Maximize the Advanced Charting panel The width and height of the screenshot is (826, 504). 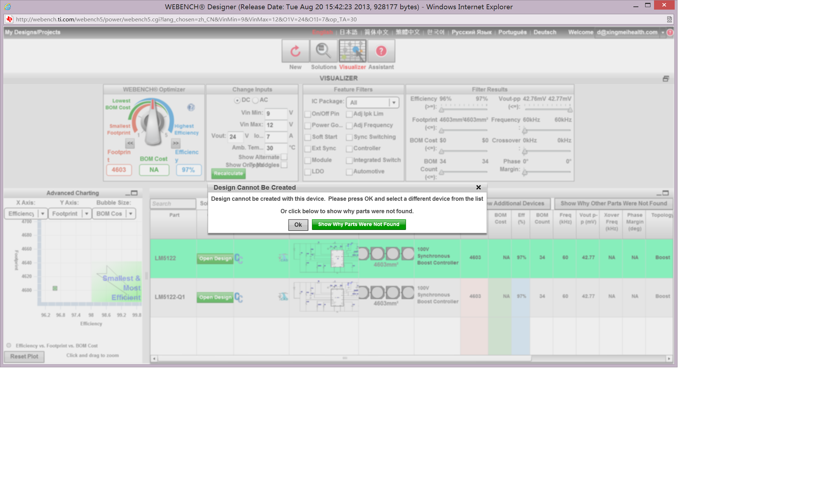pyautogui.click(x=134, y=193)
